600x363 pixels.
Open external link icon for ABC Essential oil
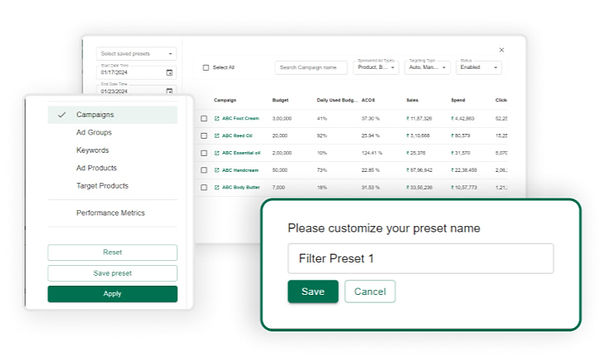[x=217, y=153]
